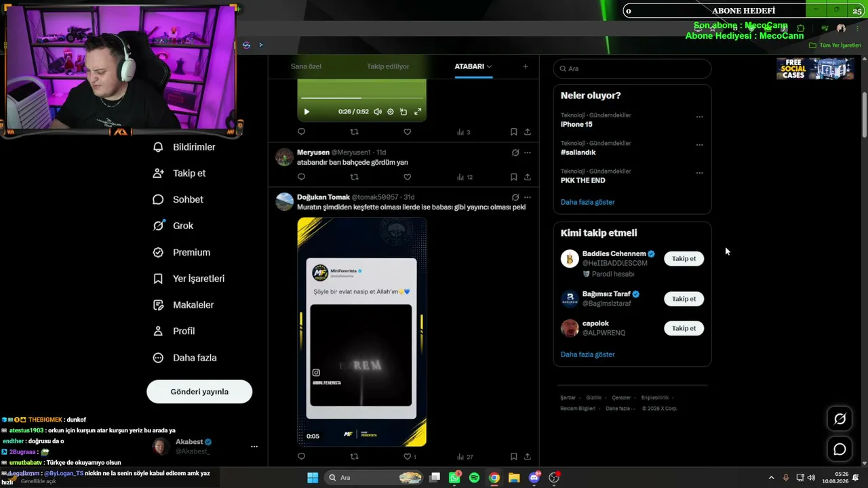Open Bildirimler in the sidebar
Viewport: 868px width, 488px height.
(184, 147)
